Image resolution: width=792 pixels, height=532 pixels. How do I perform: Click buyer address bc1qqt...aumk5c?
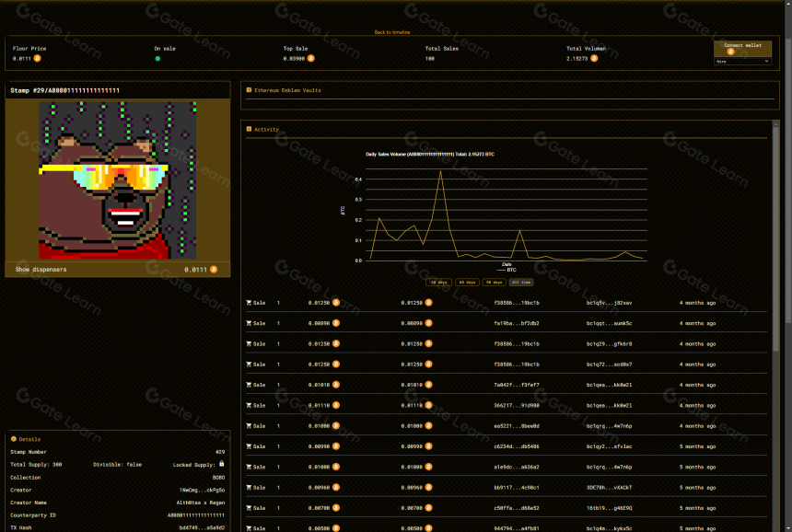pyautogui.click(x=609, y=323)
